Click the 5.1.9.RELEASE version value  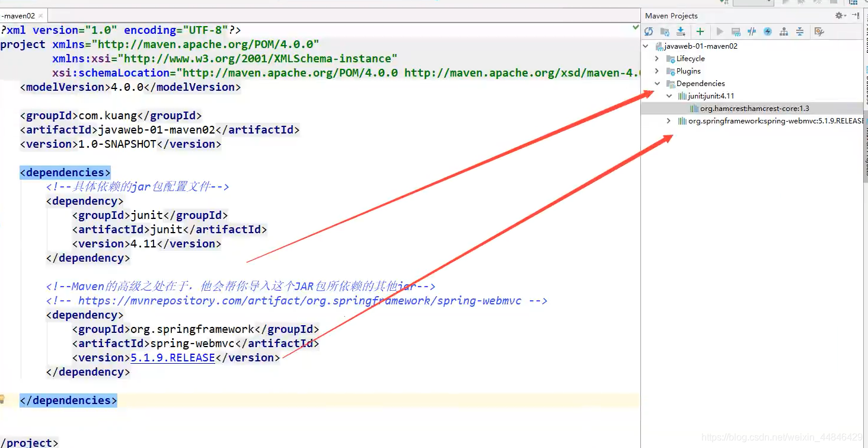[x=173, y=358]
